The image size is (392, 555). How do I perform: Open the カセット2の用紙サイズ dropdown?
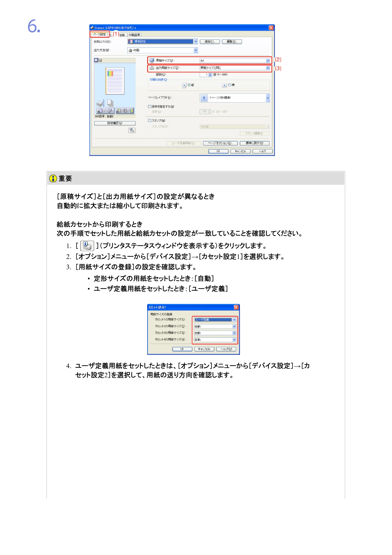tap(215, 327)
